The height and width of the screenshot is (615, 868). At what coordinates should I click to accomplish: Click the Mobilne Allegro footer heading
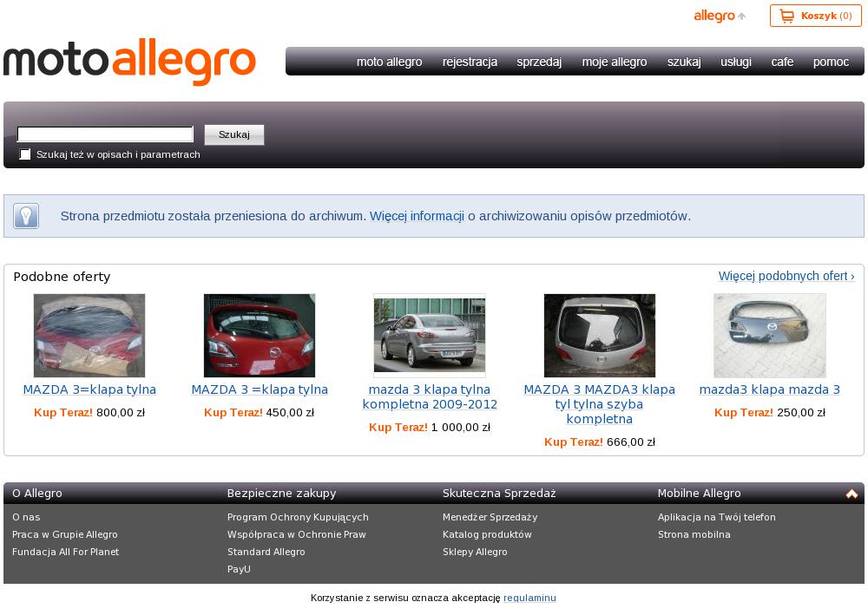pyautogui.click(x=699, y=494)
